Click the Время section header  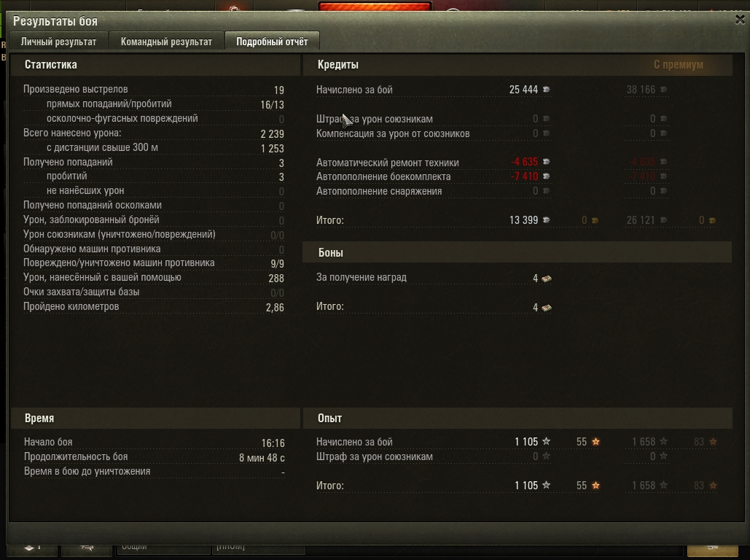click(x=39, y=419)
